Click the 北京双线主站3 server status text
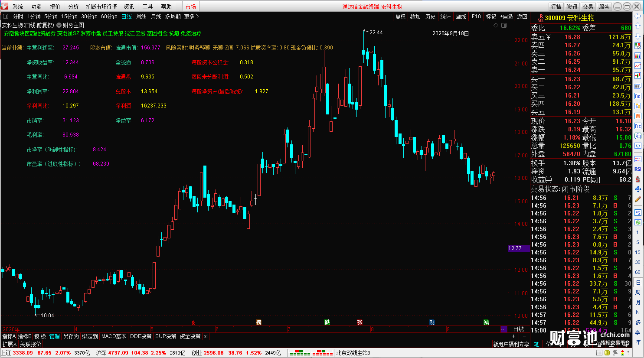This screenshot has width=644, height=358. (x=353, y=353)
